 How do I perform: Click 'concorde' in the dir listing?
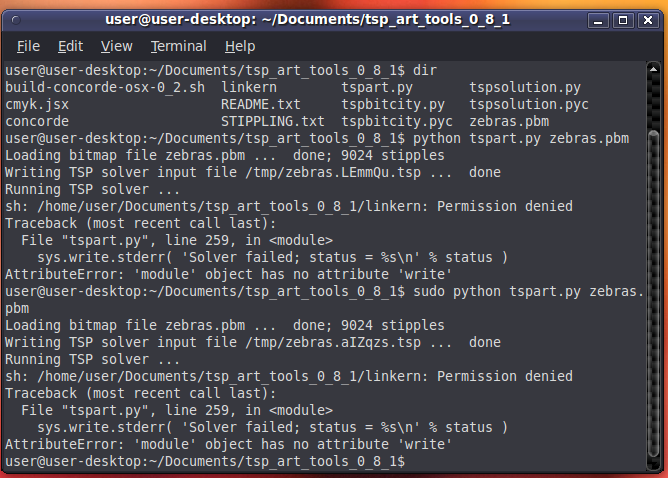[x=37, y=121]
